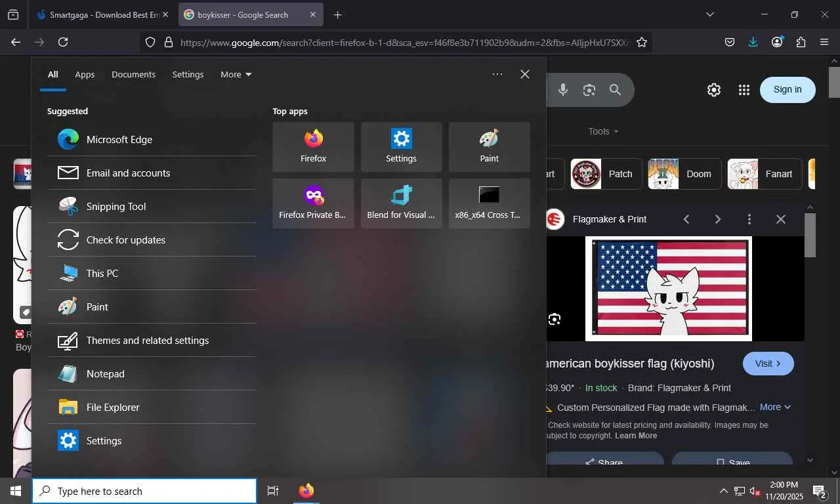Filter images by Doom chip
Viewport: 840px width, 504px height.
click(684, 174)
